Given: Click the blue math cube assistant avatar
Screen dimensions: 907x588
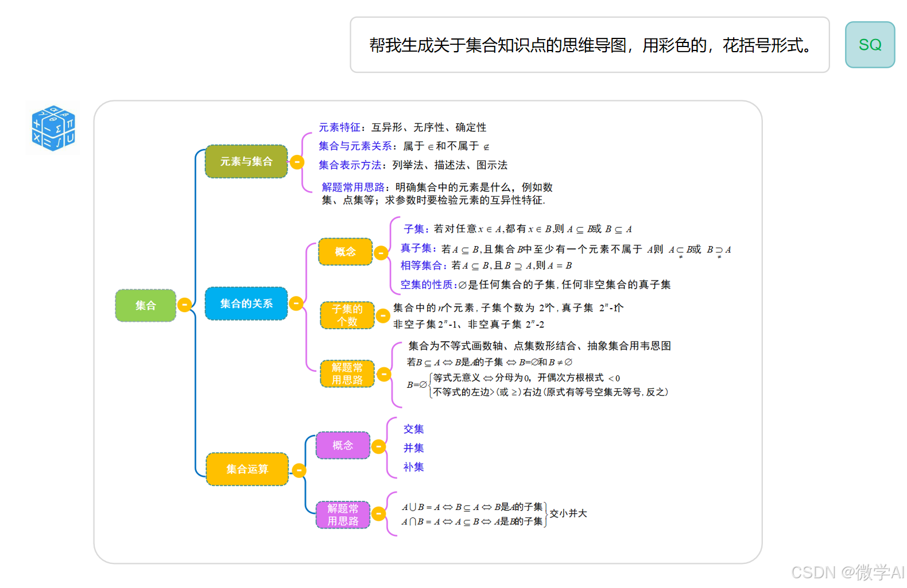Looking at the screenshot, I should point(53,128).
